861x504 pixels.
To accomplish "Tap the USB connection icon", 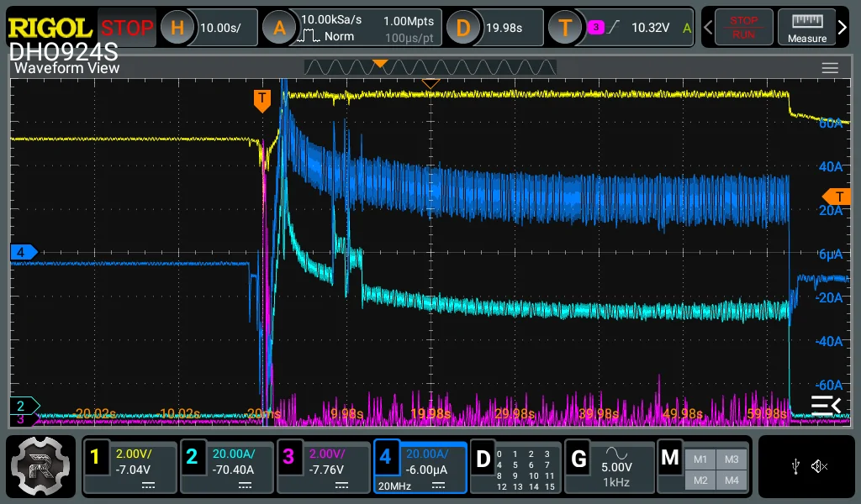I will 795,467.
